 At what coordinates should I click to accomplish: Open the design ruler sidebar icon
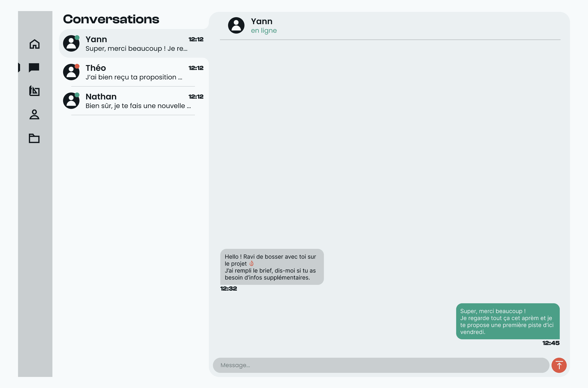click(34, 91)
